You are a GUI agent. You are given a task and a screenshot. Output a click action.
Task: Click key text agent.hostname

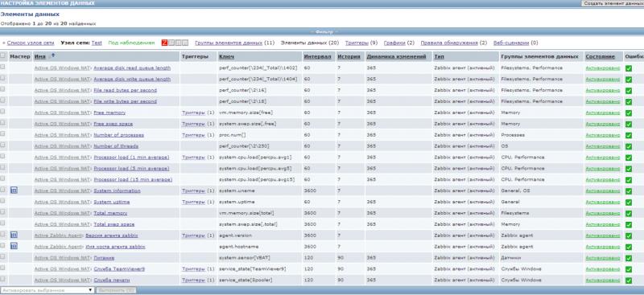click(x=237, y=247)
